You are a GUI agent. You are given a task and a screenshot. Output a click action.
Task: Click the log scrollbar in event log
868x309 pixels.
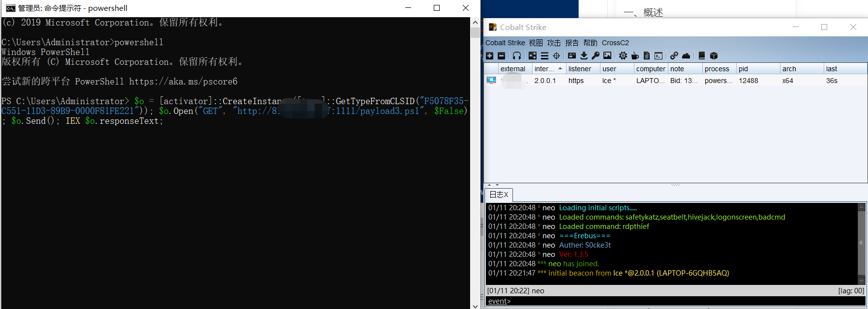862,244
